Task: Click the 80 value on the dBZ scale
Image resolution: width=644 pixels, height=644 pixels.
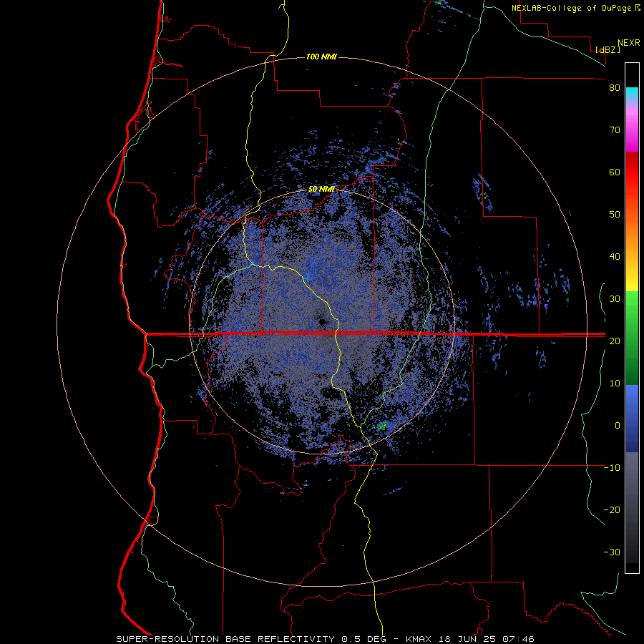Action: (x=615, y=88)
